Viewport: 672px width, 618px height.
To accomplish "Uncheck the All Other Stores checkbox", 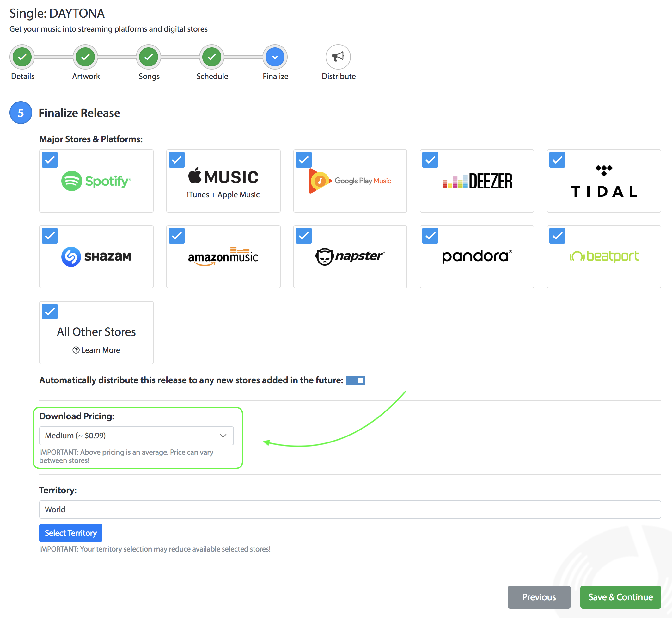I will (x=50, y=312).
